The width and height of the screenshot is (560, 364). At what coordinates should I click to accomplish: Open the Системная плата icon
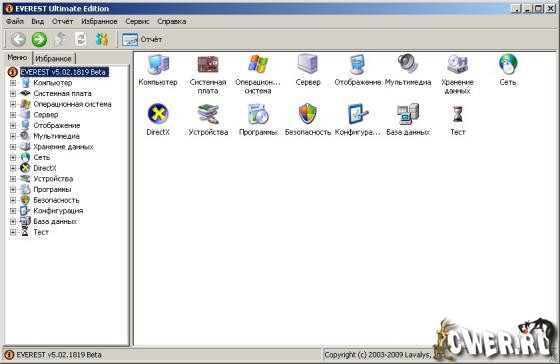208,64
